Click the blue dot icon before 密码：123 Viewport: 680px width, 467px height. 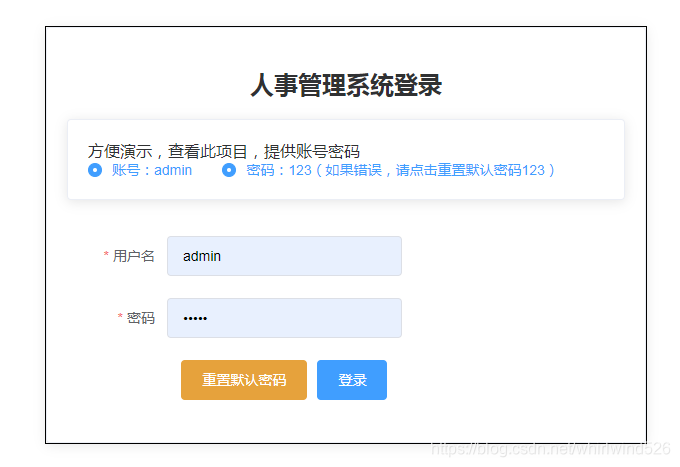[229, 170]
